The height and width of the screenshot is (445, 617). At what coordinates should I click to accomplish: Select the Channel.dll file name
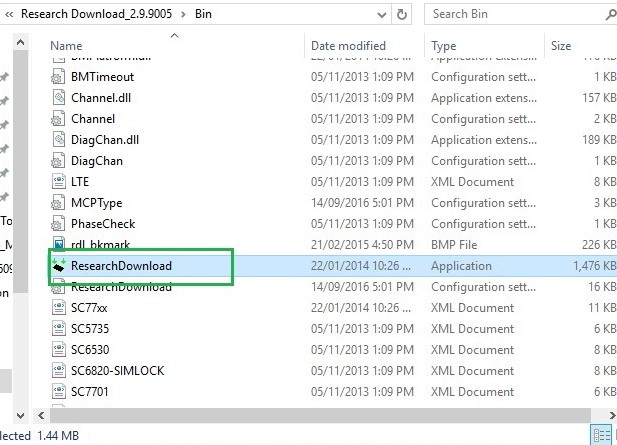click(101, 98)
